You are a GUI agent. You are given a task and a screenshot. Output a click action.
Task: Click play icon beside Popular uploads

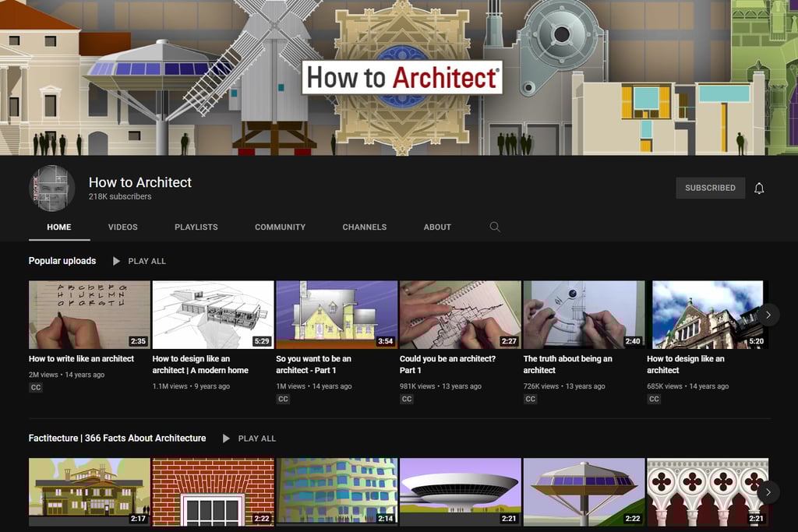point(117,261)
